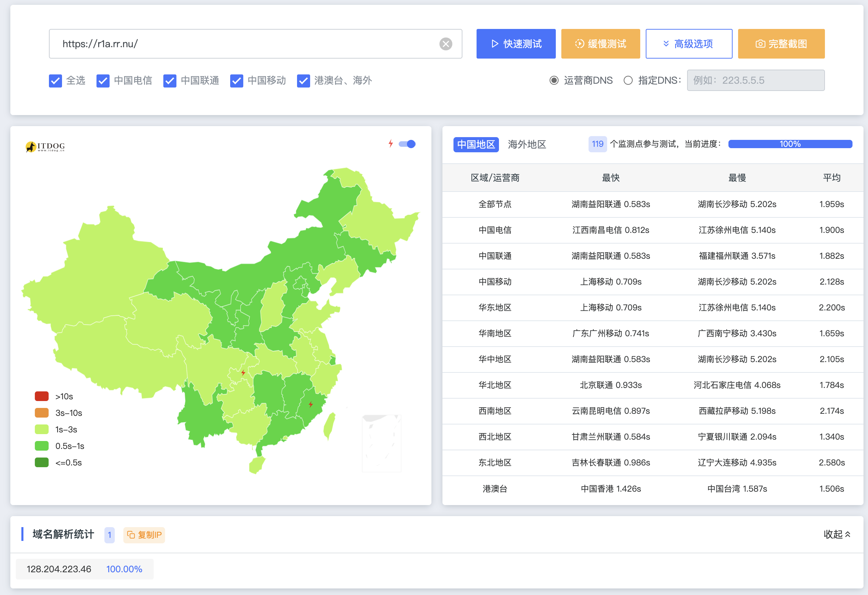The height and width of the screenshot is (595, 868).
Task: Click the IP address 128.204.223.46
Action: [x=59, y=569]
